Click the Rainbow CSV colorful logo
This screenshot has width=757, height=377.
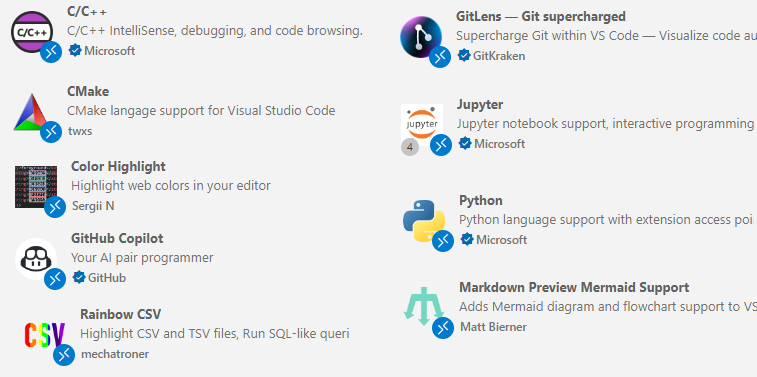(44, 335)
